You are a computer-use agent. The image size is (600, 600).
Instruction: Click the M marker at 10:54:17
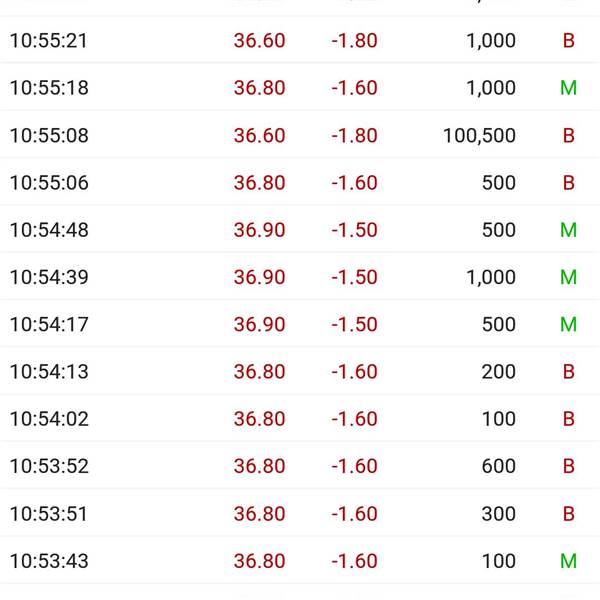tap(569, 324)
